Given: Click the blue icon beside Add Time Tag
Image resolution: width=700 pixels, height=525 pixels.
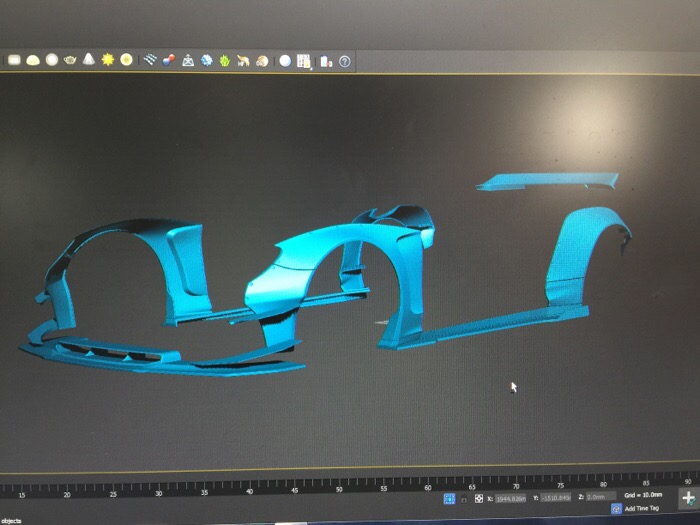Looking at the screenshot, I should [x=616, y=508].
